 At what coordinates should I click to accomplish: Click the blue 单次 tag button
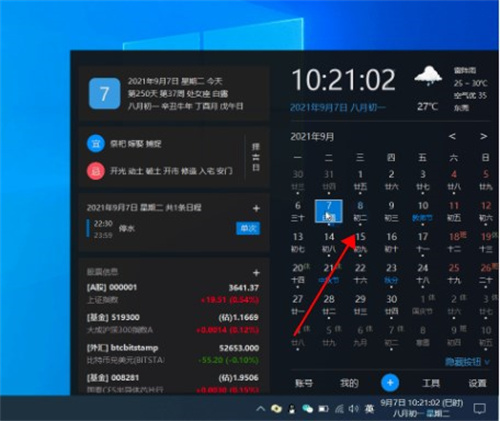248,228
